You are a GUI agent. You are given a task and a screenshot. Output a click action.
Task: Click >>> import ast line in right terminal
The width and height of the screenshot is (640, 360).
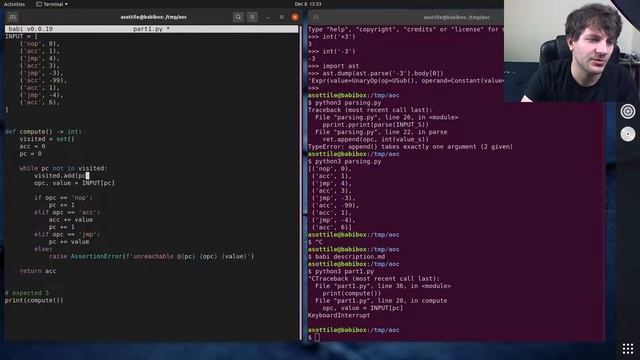tap(333, 66)
